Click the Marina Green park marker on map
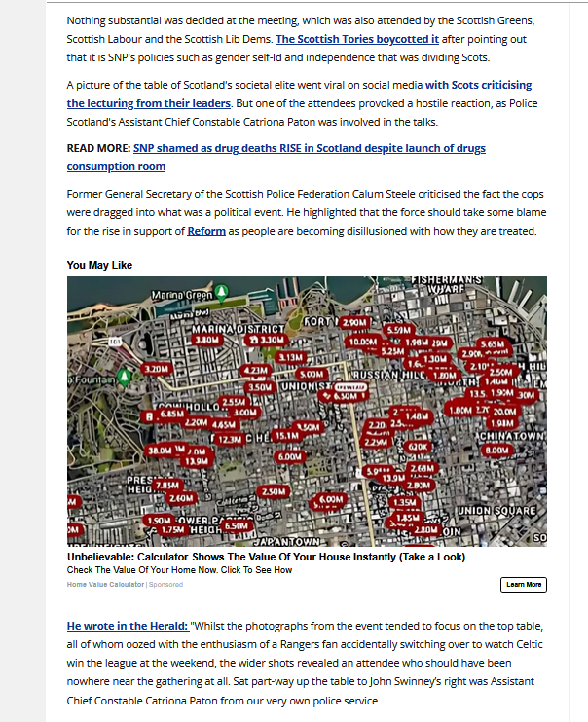This screenshot has height=722, width=588. coord(222,292)
